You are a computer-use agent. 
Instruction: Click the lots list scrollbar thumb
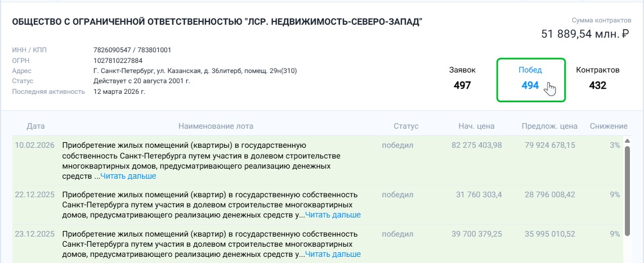pos(627,191)
